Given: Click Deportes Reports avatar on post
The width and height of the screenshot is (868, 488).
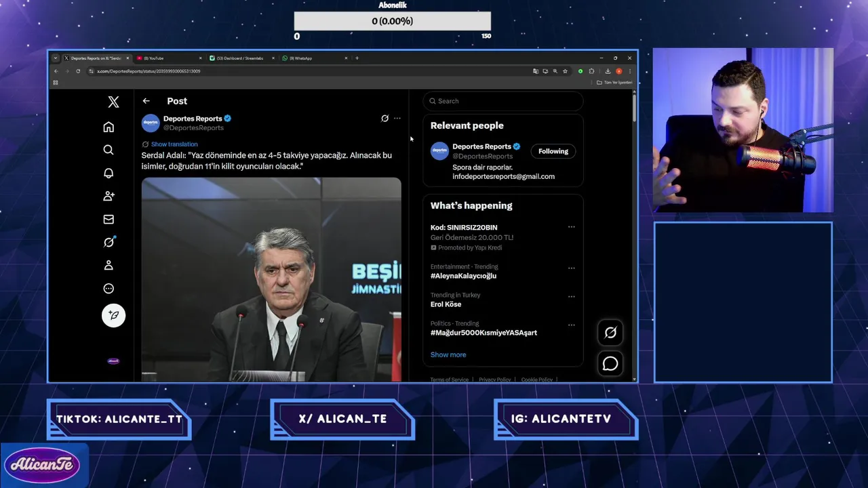Looking at the screenshot, I should click(x=151, y=123).
